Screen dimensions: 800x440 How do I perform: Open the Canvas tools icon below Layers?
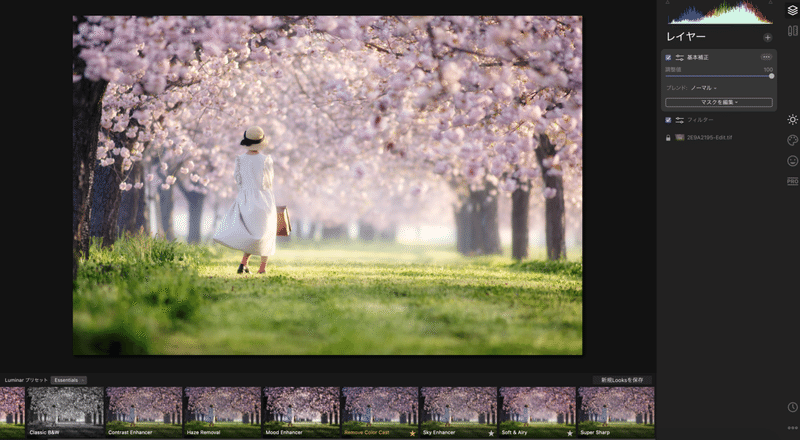click(792, 31)
